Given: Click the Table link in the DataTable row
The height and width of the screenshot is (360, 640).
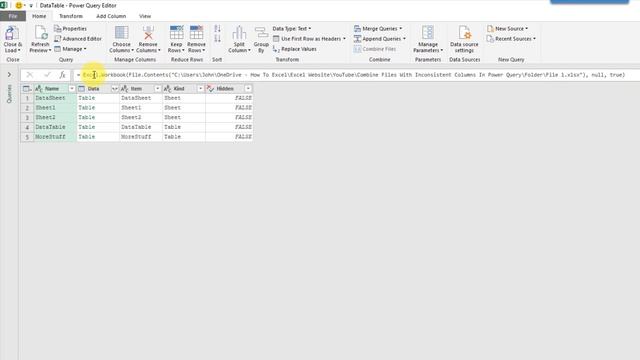Looking at the screenshot, I should 87,127.
